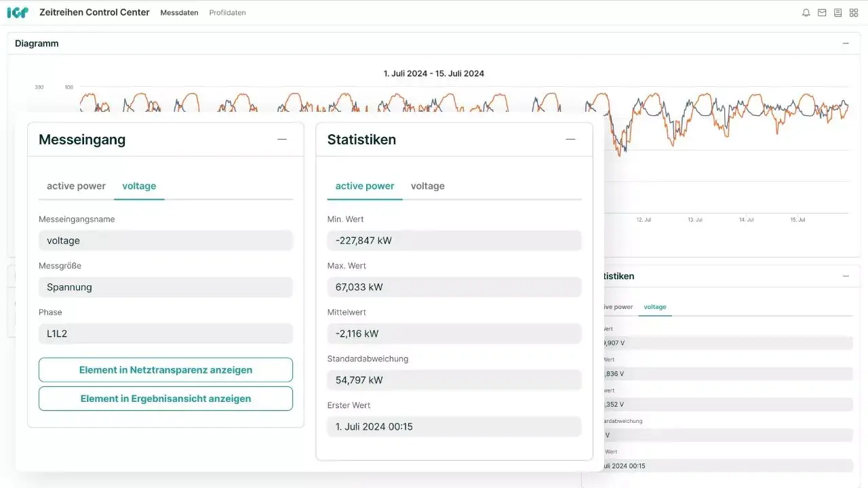The width and height of the screenshot is (868, 488).
Task: Click Standardabweichung field 54,797 kW
Action: [454, 380]
